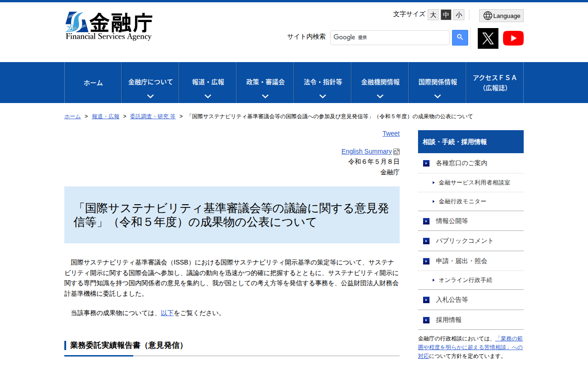Set text size to 小 (small)
Viewport: 588px width, 368px height.
pos(459,15)
